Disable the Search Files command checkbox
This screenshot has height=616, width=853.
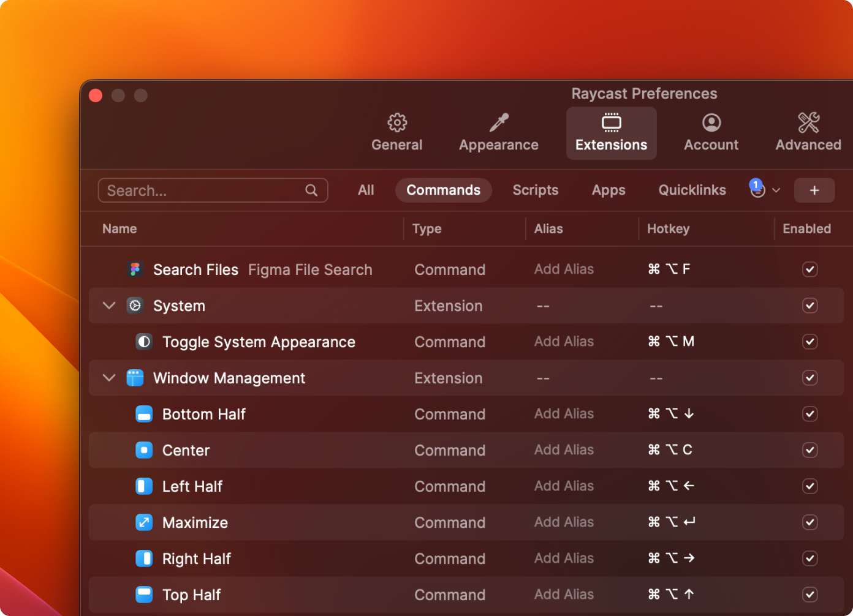(809, 269)
